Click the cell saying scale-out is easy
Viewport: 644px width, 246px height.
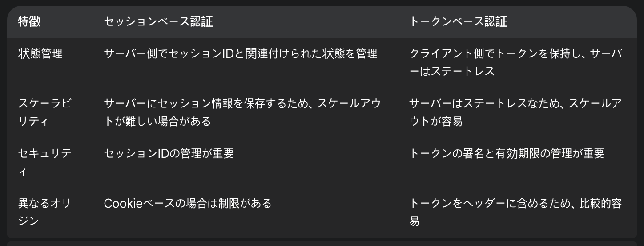(x=515, y=112)
